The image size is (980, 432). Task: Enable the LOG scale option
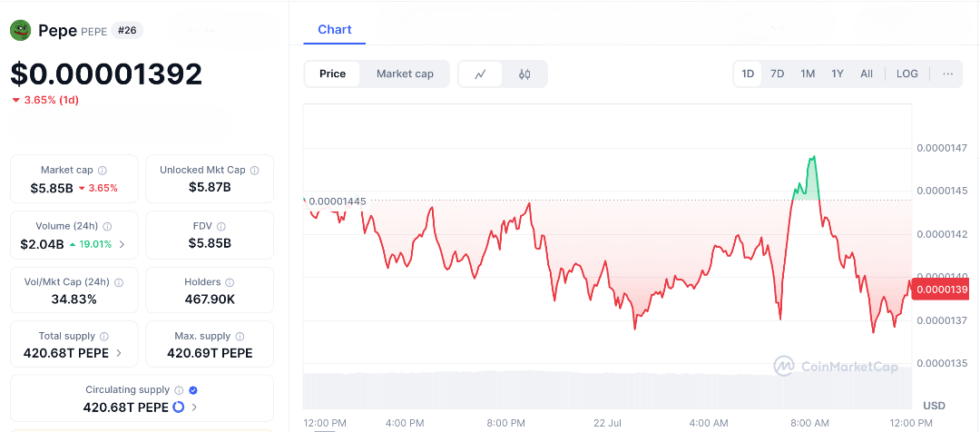click(x=907, y=74)
